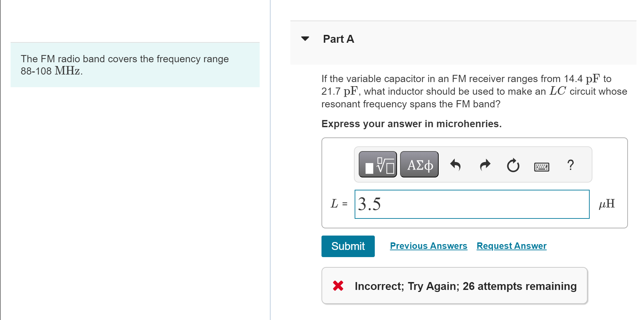Image resolution: width=644 pixels, height=320 pixels.
Task: Open keyboard shortcuts via the keyboard icon
Action: [x=541, y=166]
